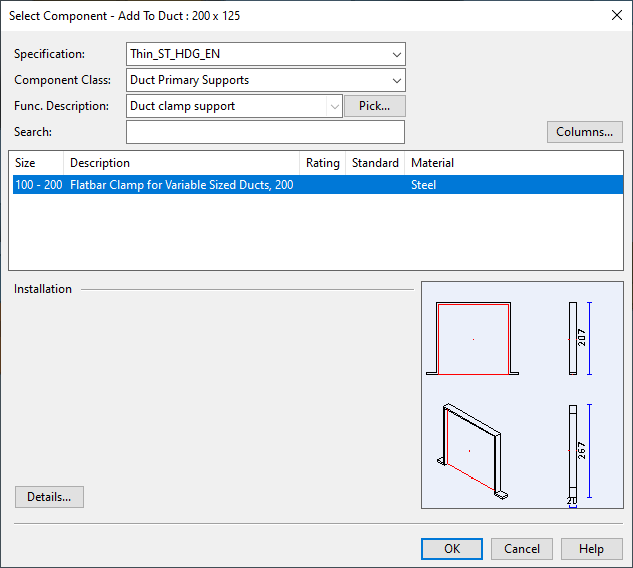
Task: Select the Flatbar Clamp for Variable Sized Ducts row
Action: (181, 185)
